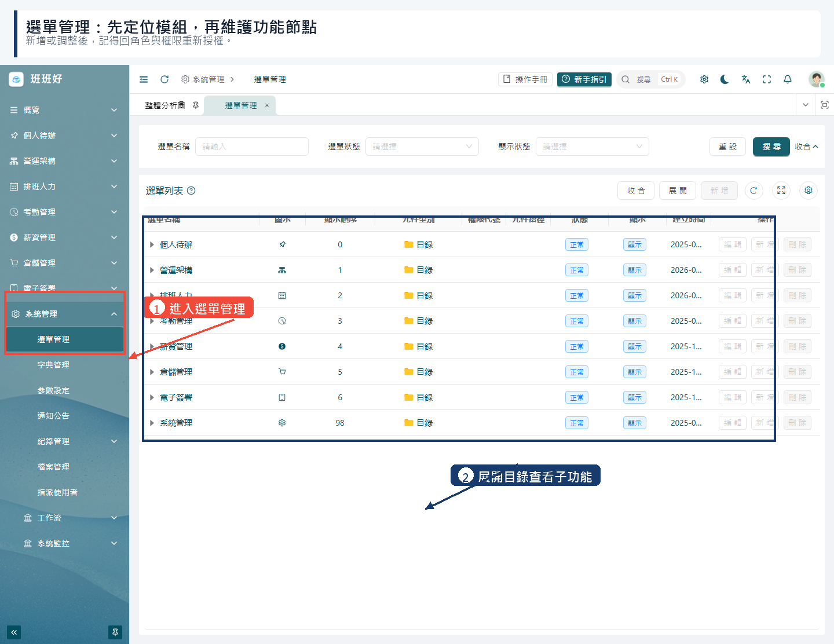Image resolution: width=834 pixels, height=644 pixels.
Task: Click the 系統管理 row gear icon
Action: coord(282,423)
